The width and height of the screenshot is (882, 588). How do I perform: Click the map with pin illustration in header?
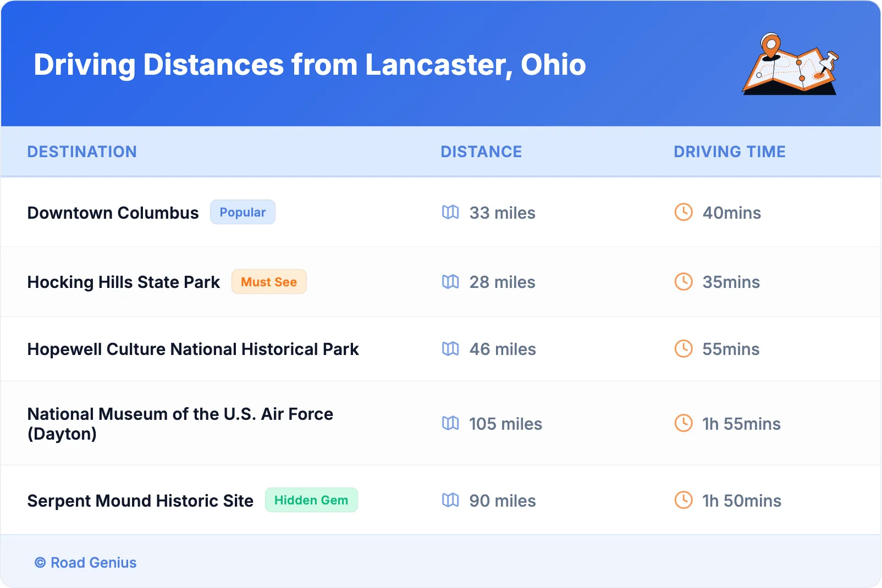(791, 64)
